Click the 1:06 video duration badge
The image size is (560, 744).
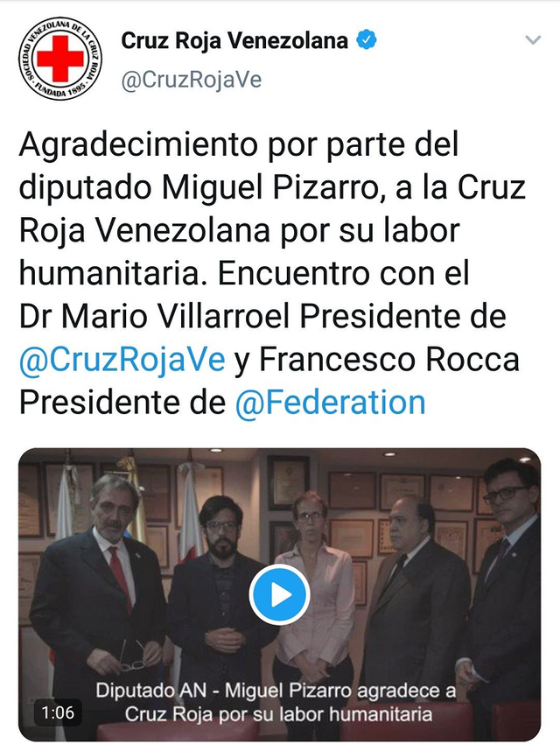tap(58, 712)
